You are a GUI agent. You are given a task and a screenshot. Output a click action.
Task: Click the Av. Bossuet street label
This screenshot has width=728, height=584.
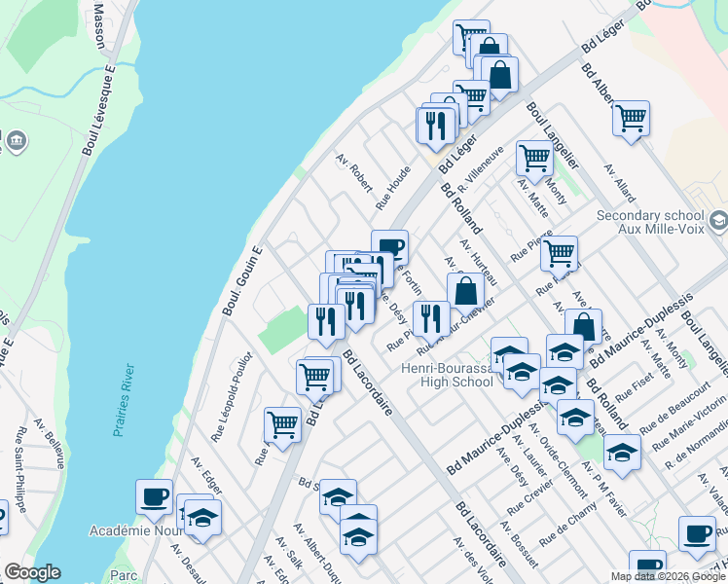point(520,545)
